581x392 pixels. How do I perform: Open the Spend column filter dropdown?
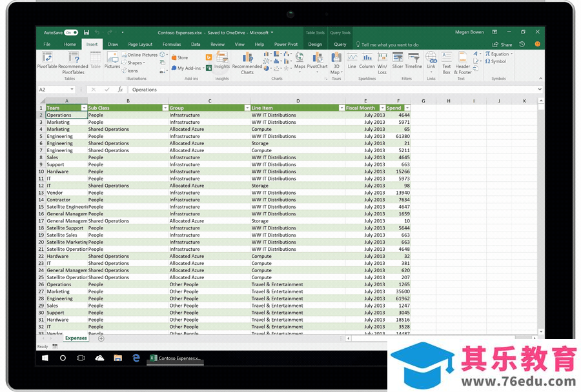407,108
